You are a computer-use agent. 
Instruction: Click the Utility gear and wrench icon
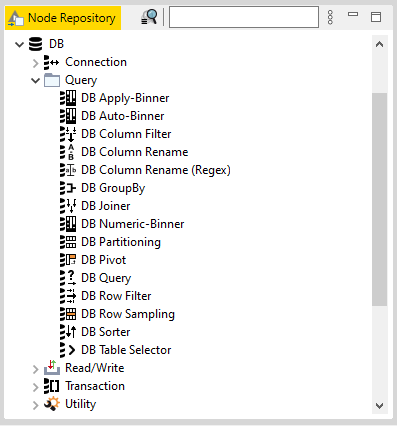[52, 404]
